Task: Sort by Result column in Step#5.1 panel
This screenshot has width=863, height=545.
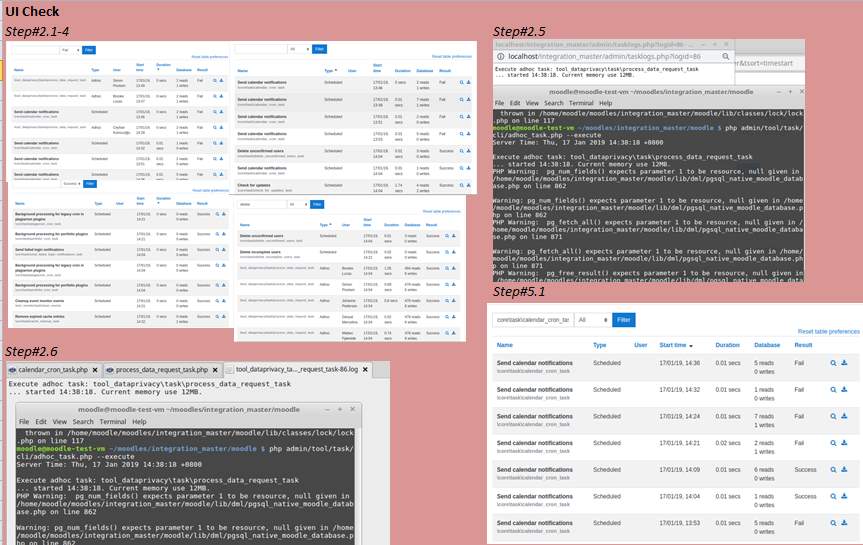Action: pos(804,345)
